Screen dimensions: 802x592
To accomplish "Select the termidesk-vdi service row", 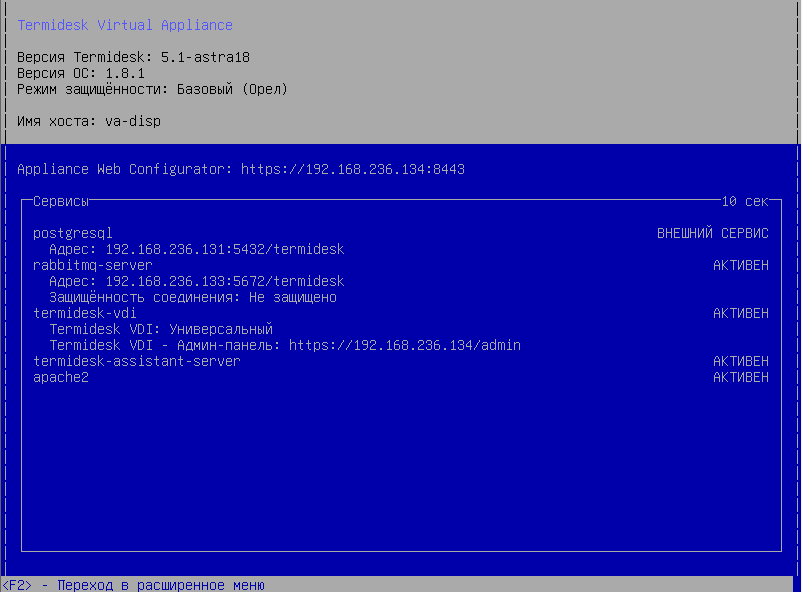I will 400,313.
